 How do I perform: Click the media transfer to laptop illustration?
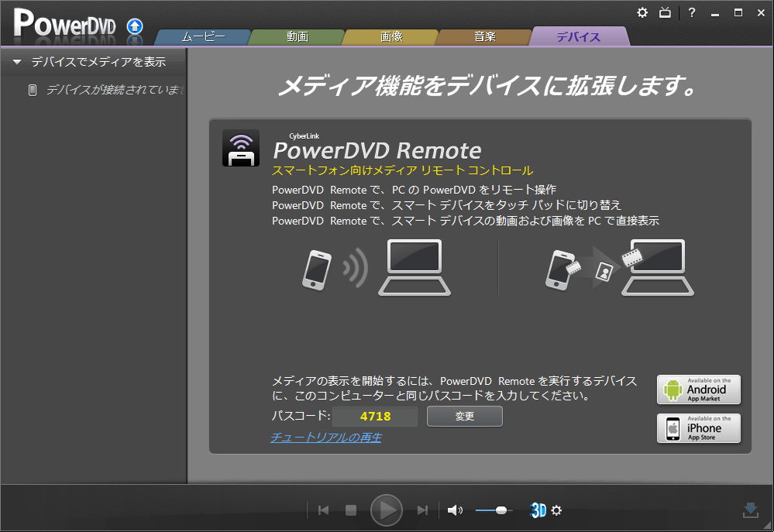click(x=620, y=267)
